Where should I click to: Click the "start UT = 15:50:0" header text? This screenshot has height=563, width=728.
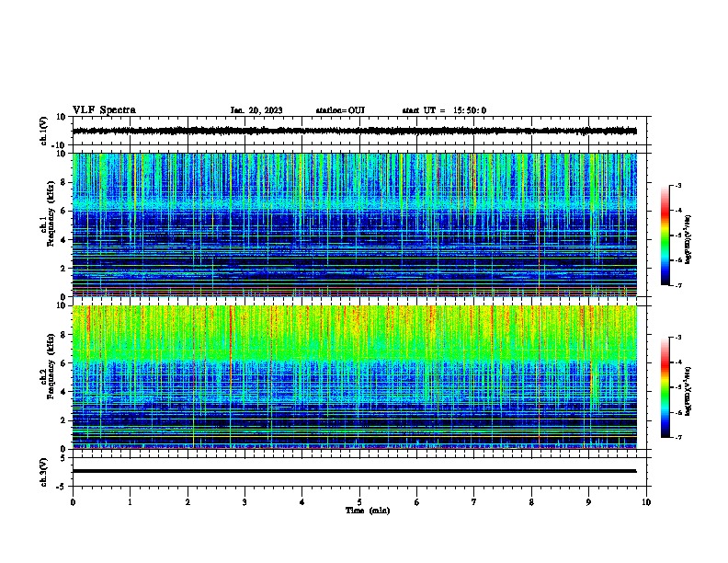point(444,110)
